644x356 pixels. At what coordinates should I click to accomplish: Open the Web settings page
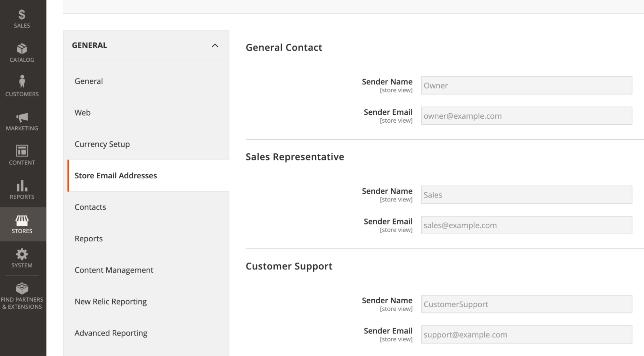pos(83,113)
